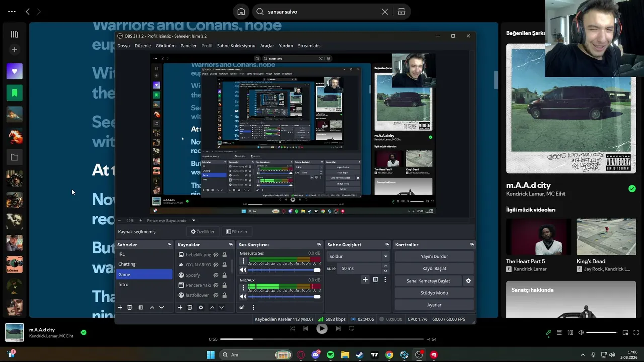The width and height of the screenshot is (644, 362).
Task: Mute Spotify with speaker icon
Action: tap(581, 332)
